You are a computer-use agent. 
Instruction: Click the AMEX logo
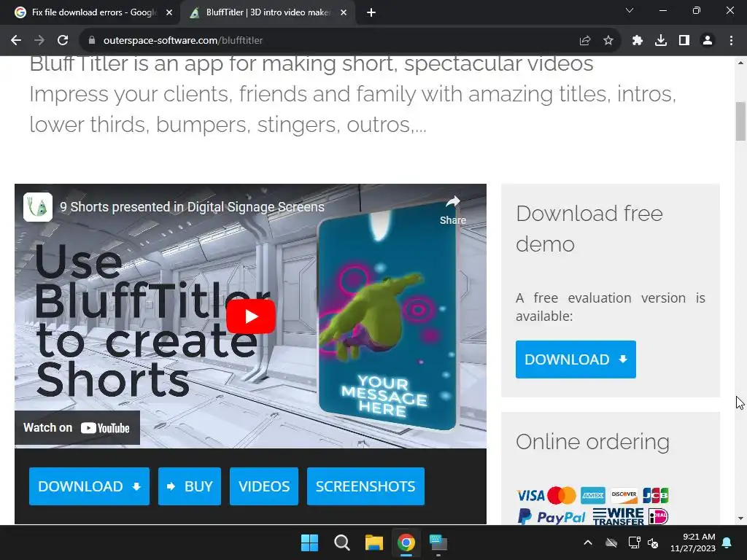coord(593,496)
